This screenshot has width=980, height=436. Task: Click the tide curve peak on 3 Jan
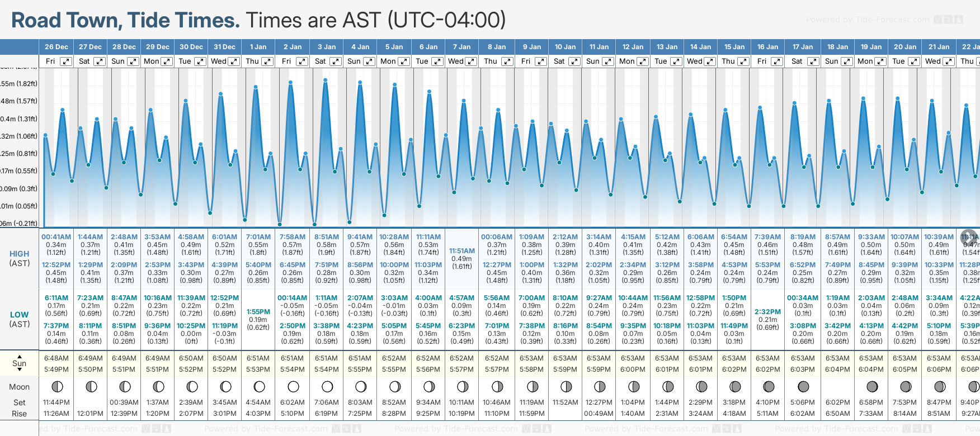[325, 80]
